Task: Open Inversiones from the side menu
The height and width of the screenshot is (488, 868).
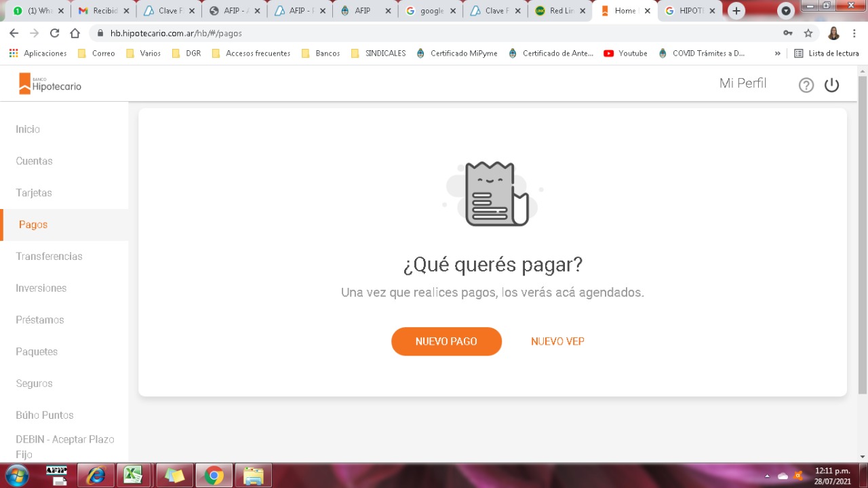Action: (x=41, y=288)
